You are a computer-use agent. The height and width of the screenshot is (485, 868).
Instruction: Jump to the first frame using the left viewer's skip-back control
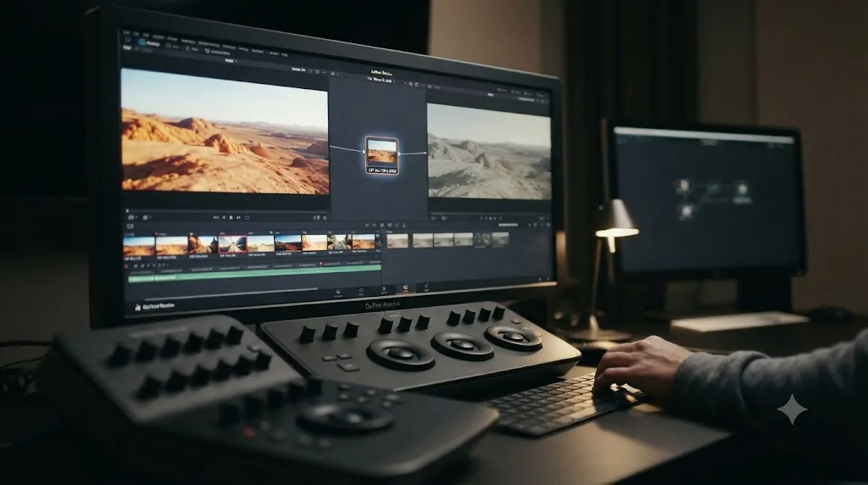pyautogui.click(x=215, y=217)
